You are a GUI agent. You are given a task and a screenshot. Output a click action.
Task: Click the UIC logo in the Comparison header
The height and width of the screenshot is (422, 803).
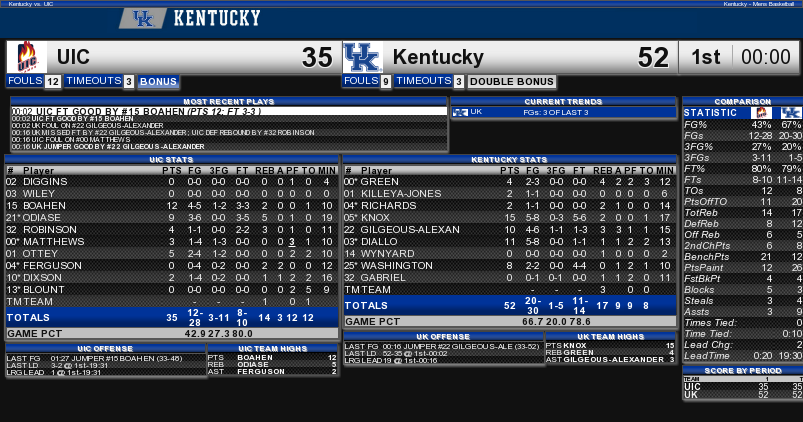[759, 112]
